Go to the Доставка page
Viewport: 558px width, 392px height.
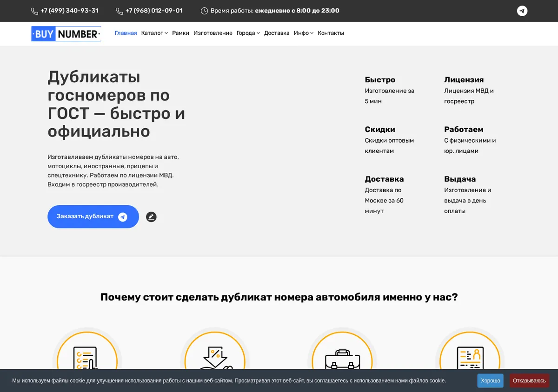(277, 33)
